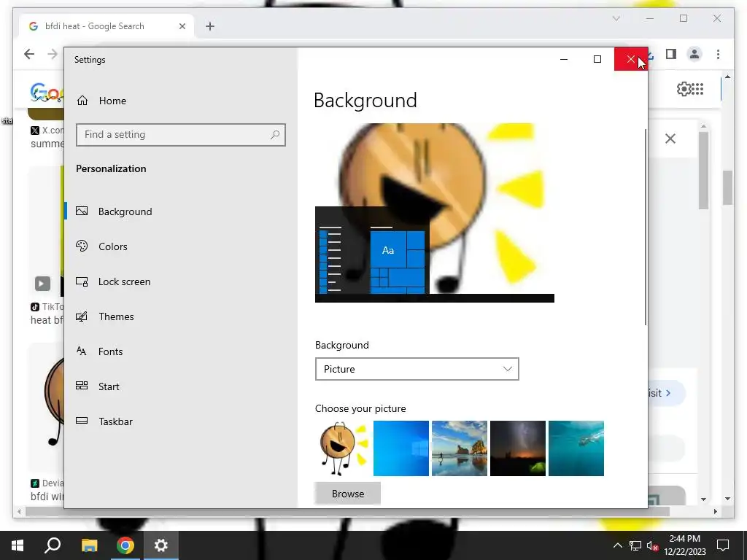Open the Chrome profile menu
This screenshot has height=560, width=747.
coord(694,54)
